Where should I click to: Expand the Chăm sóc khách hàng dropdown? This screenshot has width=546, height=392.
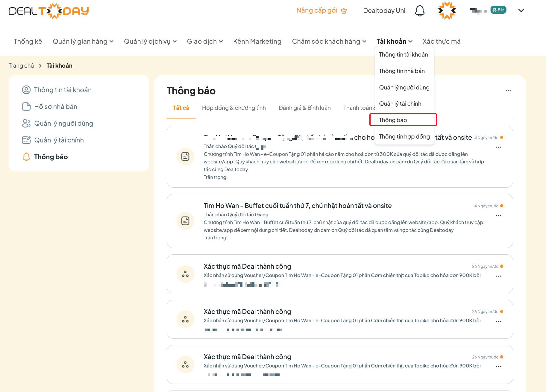pyautogui.click(x=329, y=41)
